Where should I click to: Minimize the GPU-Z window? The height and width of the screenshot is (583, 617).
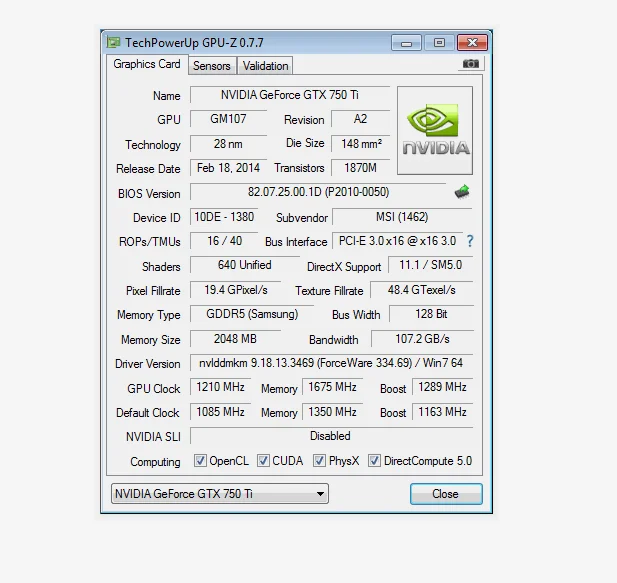tap(406, 42)
